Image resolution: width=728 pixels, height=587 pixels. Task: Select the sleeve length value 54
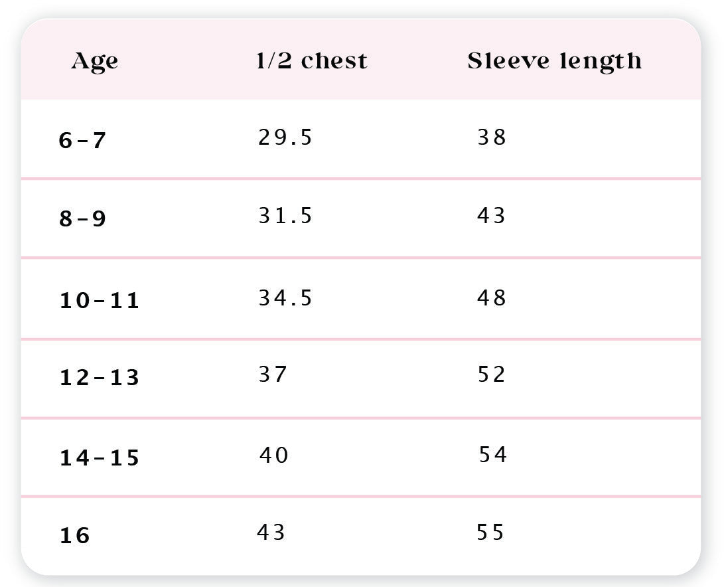493,456
